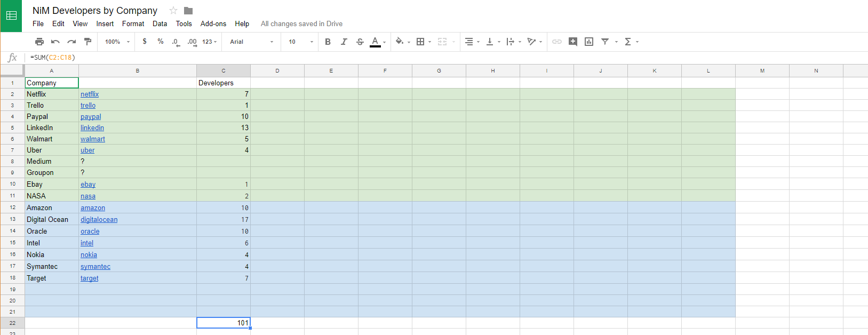Decrease decimal places
The height and width of the screenshot is (335, 868).
click(176, 42)
